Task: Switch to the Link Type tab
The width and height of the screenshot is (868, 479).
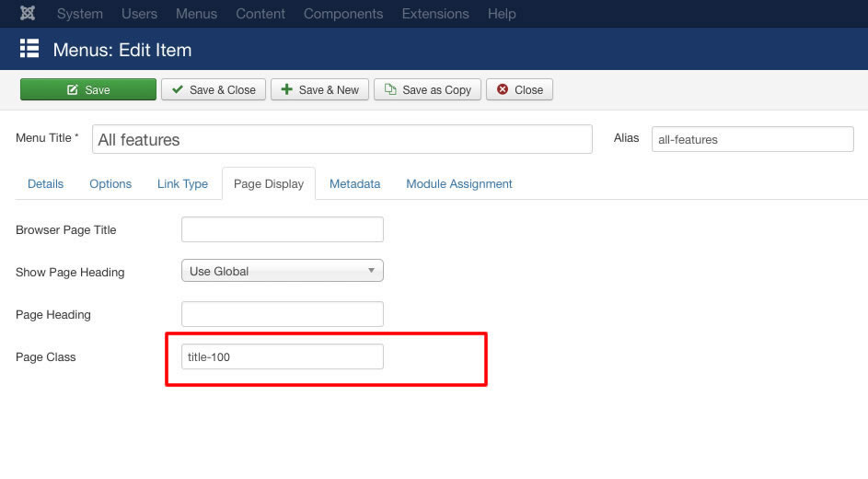Action: [x=182, y=183]
